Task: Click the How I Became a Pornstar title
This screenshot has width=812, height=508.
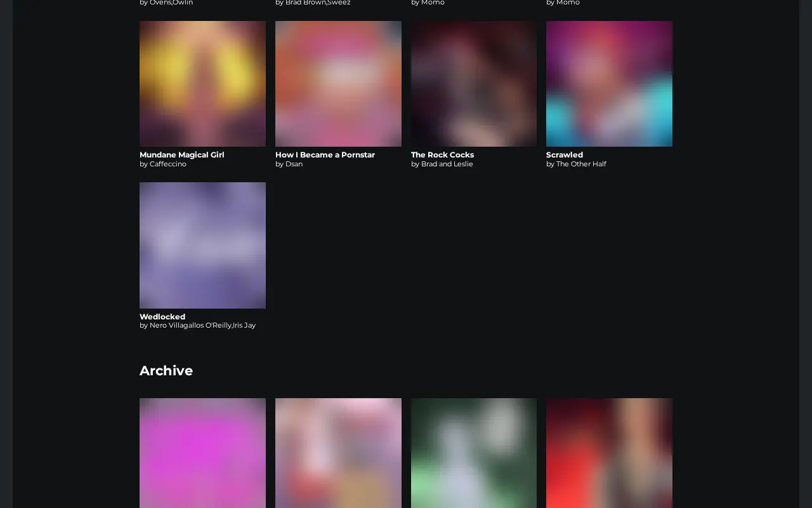Action: 325,155
